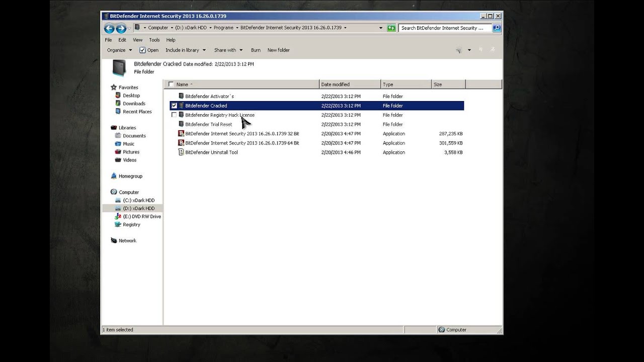This screenshot has width=644, height=362.
Task: Click the Open toolbar button
Action: [149, 50]
